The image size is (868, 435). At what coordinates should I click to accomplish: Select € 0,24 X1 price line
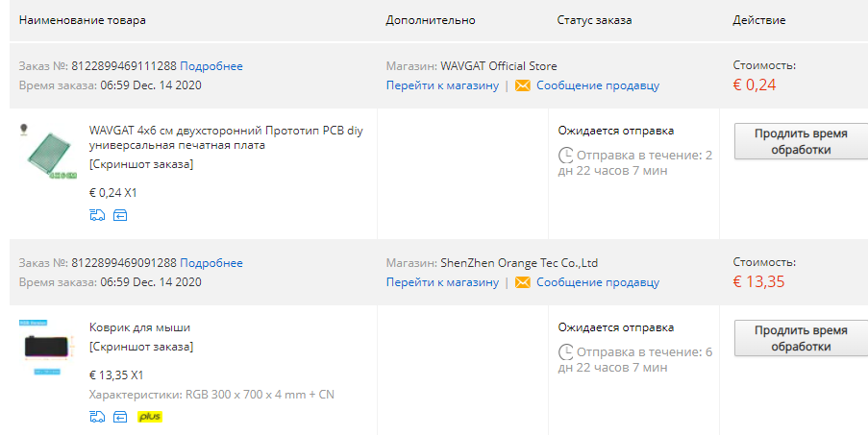pos(112,193)
